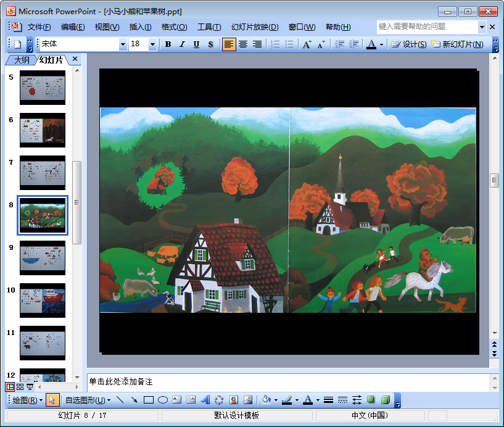Open the 文件(F) menu
The height and width of the screenshot is (427, 504).
click(x=39, y=27)
